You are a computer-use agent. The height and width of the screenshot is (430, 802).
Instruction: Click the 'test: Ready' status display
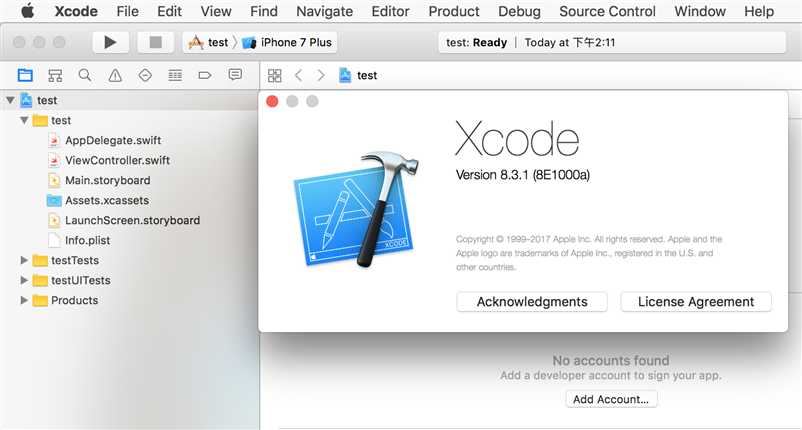[612, 42]
